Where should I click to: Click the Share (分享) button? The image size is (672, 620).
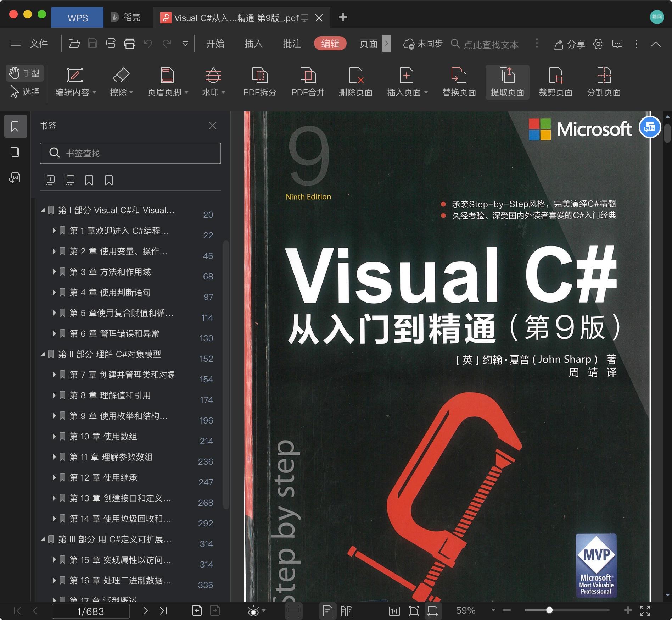click(569, 44)
